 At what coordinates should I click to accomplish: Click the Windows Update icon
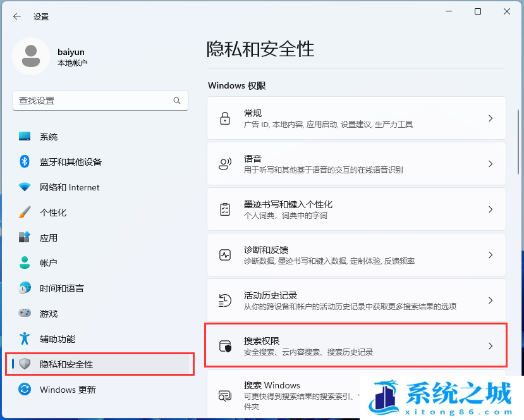tap(25, 390)
